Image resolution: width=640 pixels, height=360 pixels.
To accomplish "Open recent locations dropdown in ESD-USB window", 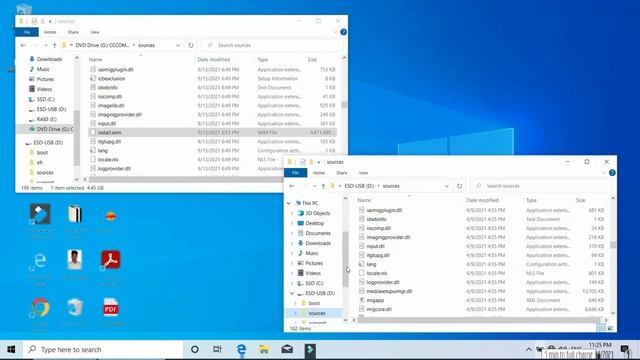I will pyautogui.click(x=314, y=186).
